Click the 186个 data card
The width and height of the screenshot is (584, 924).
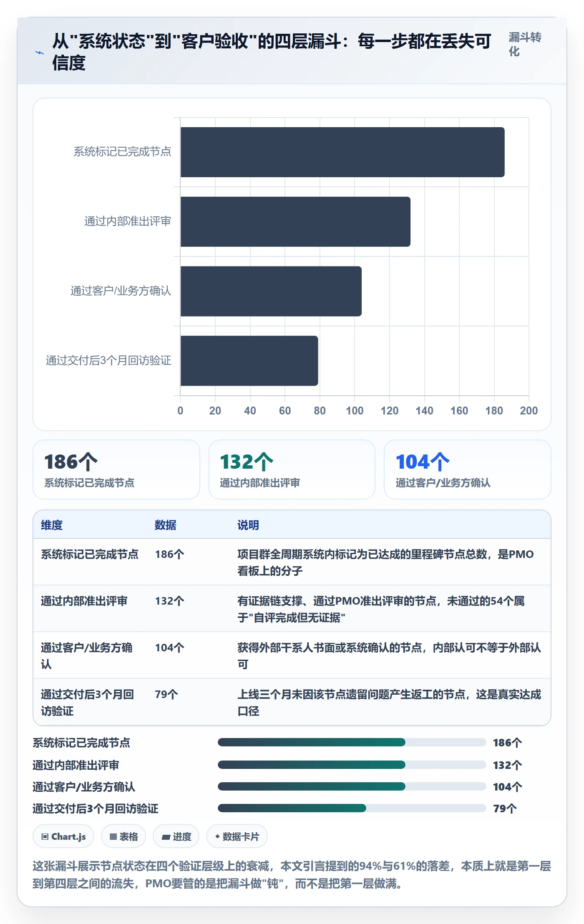(116, 470)
